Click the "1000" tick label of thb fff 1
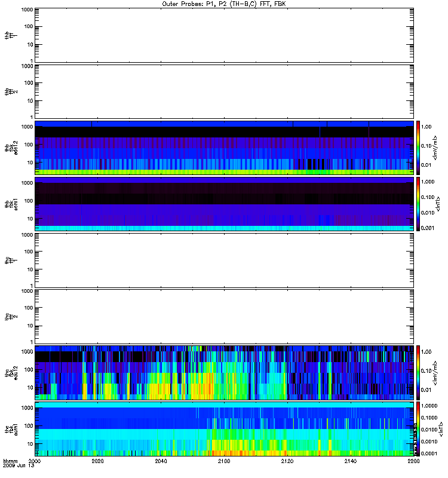Image resolution: width=448 pixels, height=478 pixels. tap(27, 10)
